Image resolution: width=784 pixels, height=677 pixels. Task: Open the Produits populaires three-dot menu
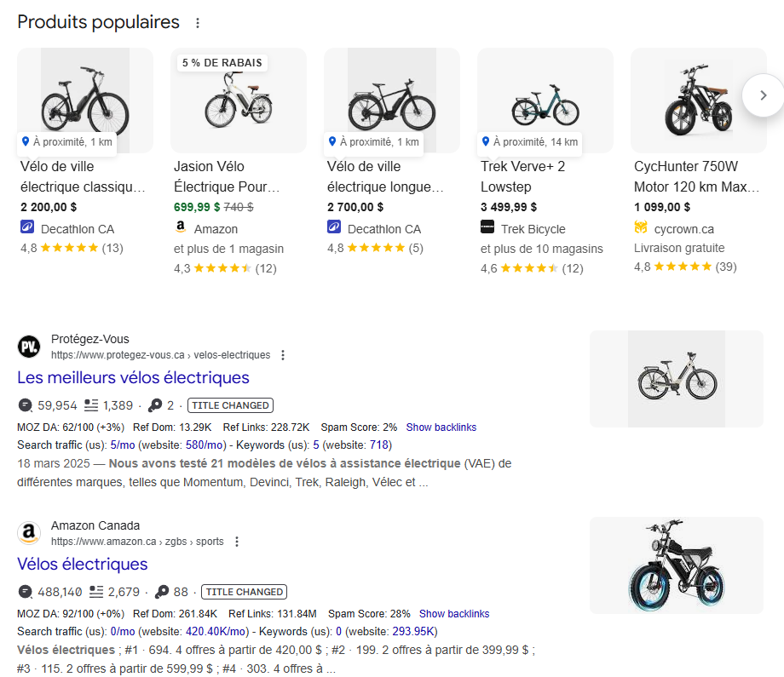198,23
